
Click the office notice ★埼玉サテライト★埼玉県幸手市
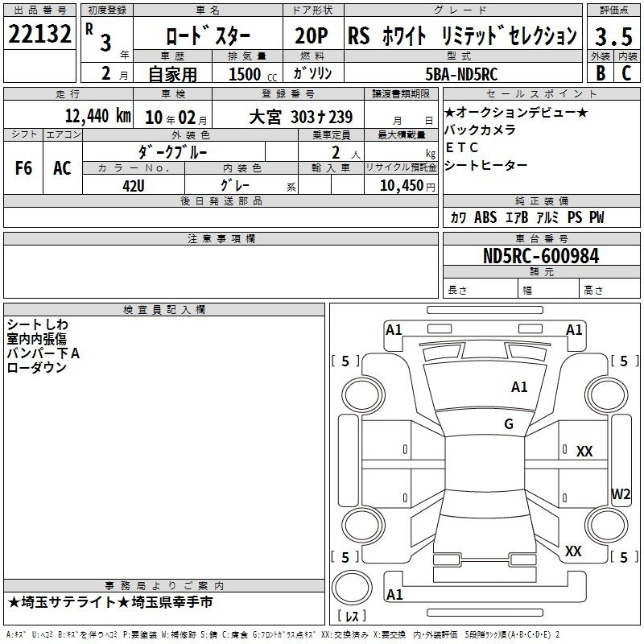(x=110, y=602)
